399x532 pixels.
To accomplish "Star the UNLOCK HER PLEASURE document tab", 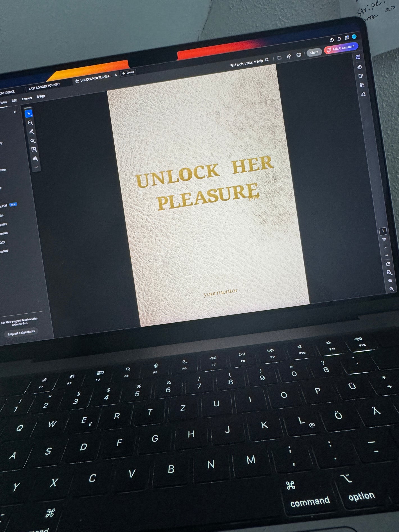I will click(77, 81).
